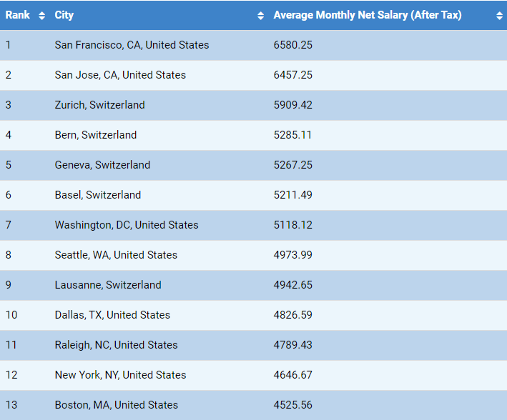
Task: Click the sort arrows beside City header
Action: point(260,16)
